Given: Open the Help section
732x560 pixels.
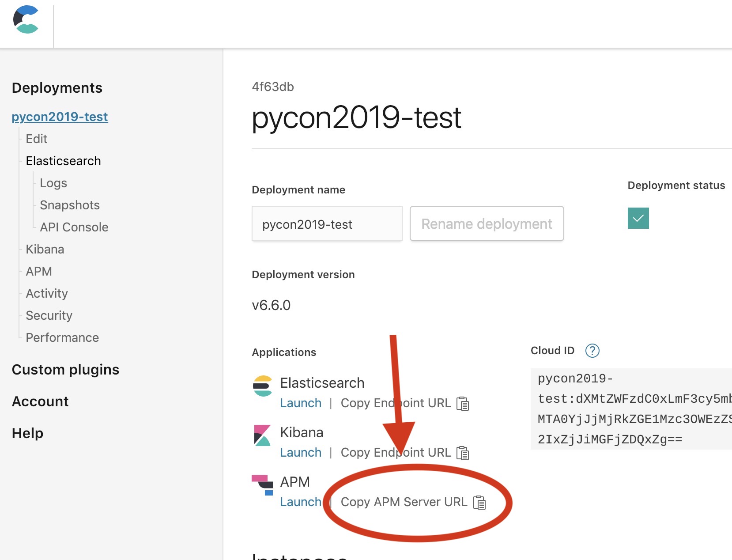Looking at the screenshot, I should pos(27,433).
